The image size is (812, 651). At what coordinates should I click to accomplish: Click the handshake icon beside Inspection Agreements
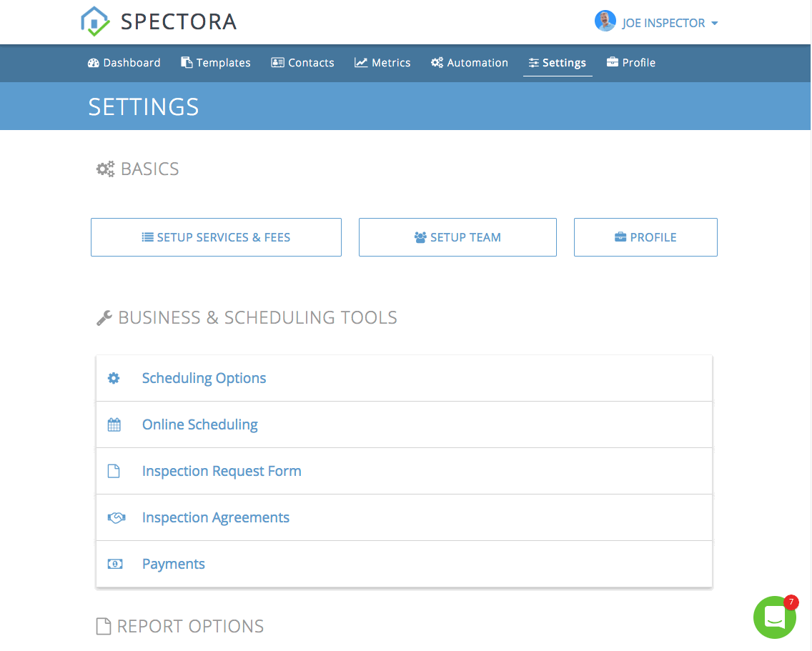(117, 517)
